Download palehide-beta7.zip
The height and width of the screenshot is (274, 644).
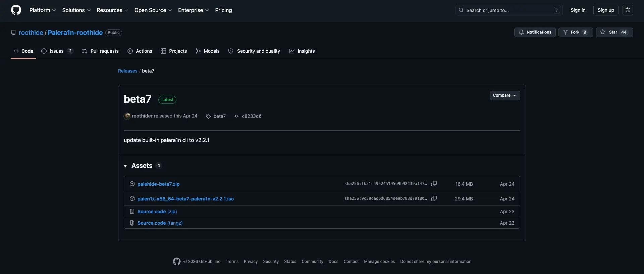pos(158,184)
